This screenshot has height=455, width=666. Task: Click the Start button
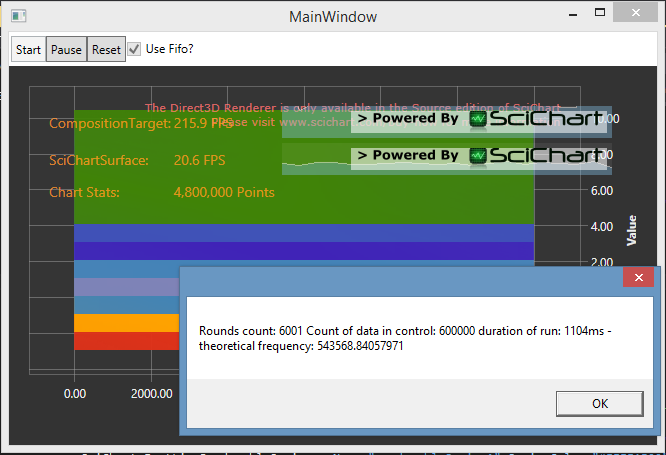click(x=28, y=49)
